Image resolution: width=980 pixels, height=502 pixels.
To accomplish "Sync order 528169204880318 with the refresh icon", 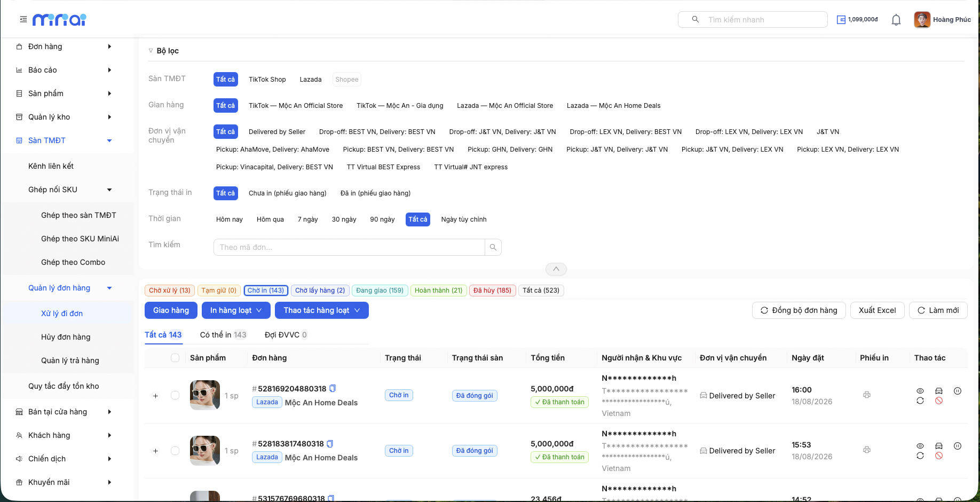I will click(x=920, y=401).
